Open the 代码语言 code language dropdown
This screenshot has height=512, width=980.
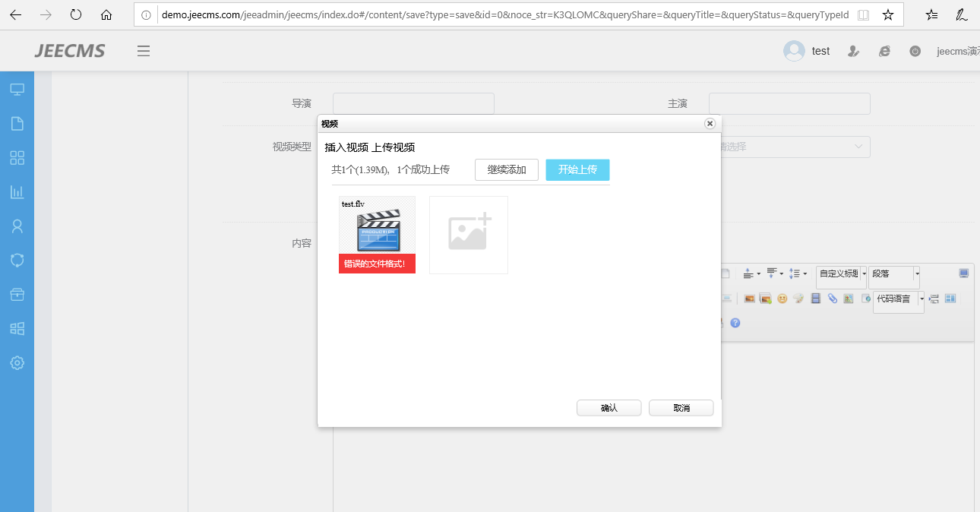tap(922, 299)
